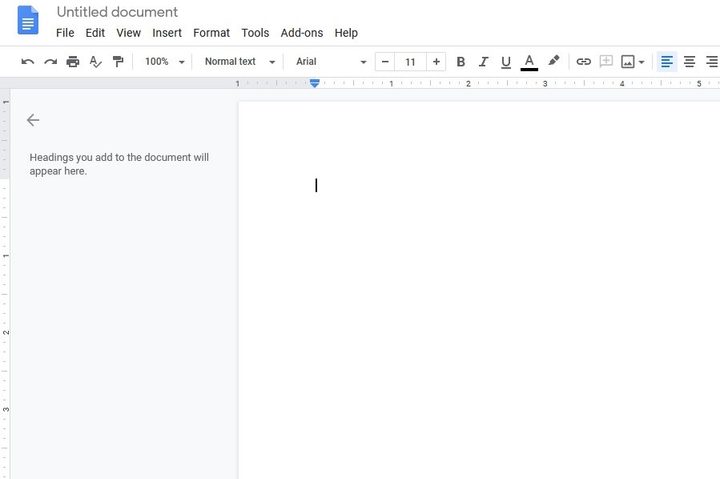
Task: Open the Arial font dropdown
Action: [331, 62]
